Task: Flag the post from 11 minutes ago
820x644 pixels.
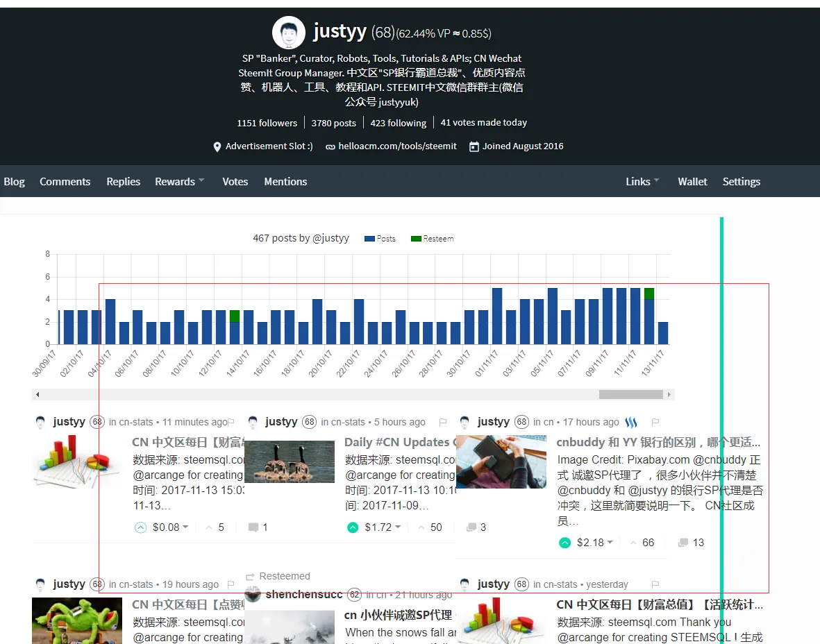Action: point(231,422)
